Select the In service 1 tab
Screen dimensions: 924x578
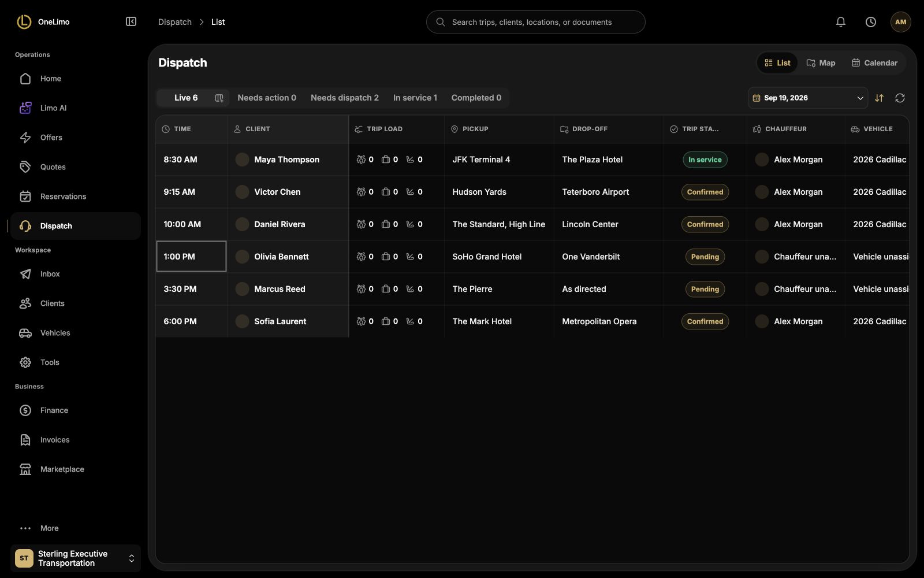pyautogui.click(x=415, y=98)
